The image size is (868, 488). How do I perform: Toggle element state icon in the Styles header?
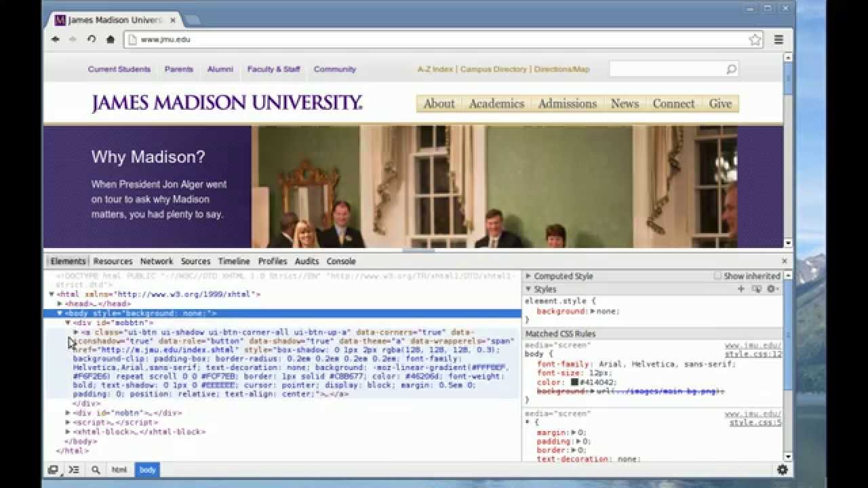(757, 289)
